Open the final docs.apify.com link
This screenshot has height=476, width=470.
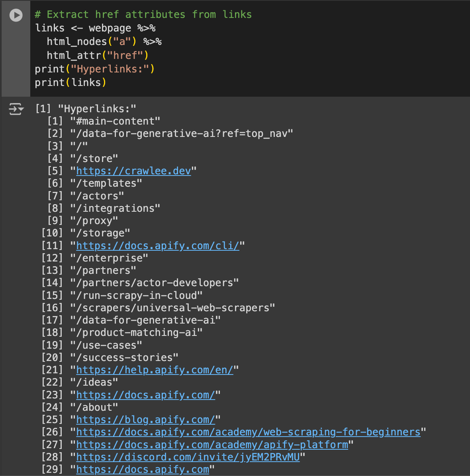pyautogui.click(x=143, y=470)
